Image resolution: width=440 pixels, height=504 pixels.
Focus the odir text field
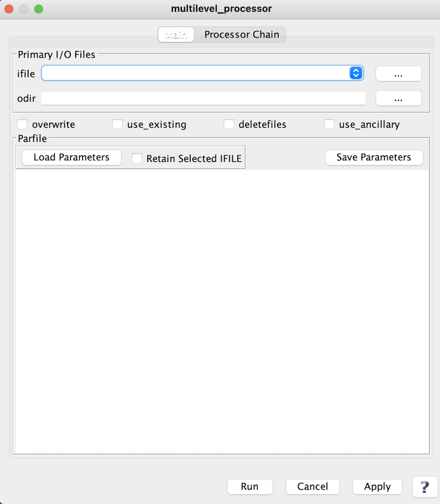pyautogui.click(x=203, y=99)
